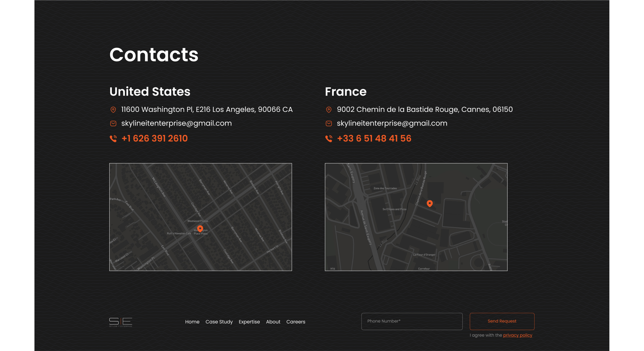This screenshot has width=644, height=351.
Task: Click the orange marker on Los Angeles map
Action: click(200, 228)
